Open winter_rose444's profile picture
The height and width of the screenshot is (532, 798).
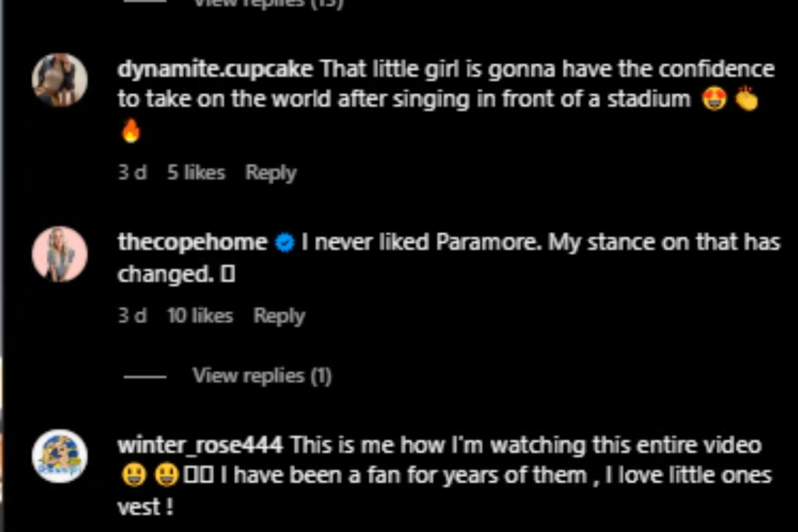point(60,456)
